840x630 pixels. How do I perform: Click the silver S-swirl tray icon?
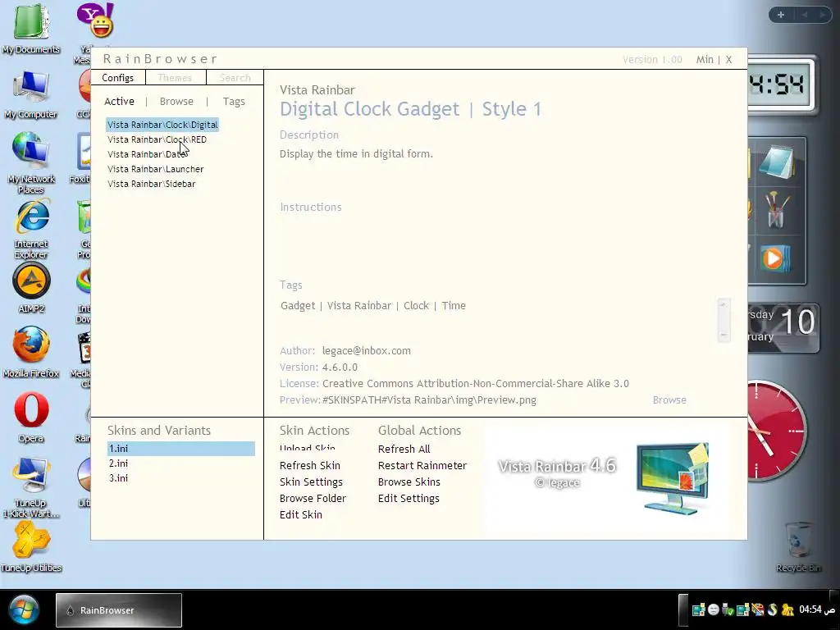click(x=772, y=609)
